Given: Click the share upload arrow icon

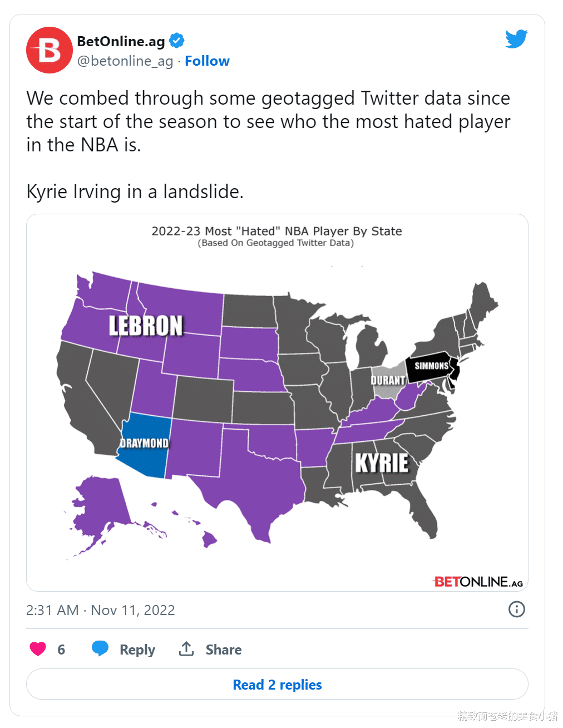Looking at the screenshot, I should [x=186, y=648].
